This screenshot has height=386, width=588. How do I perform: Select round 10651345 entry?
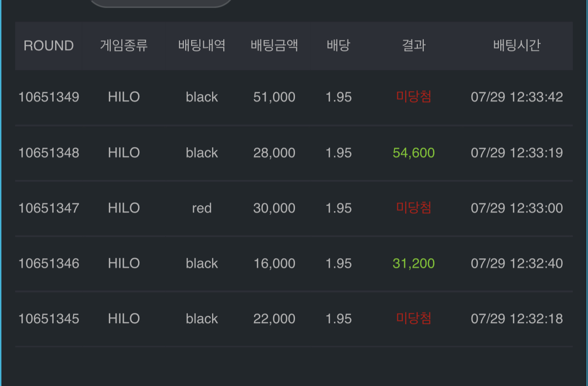[294, 319]
